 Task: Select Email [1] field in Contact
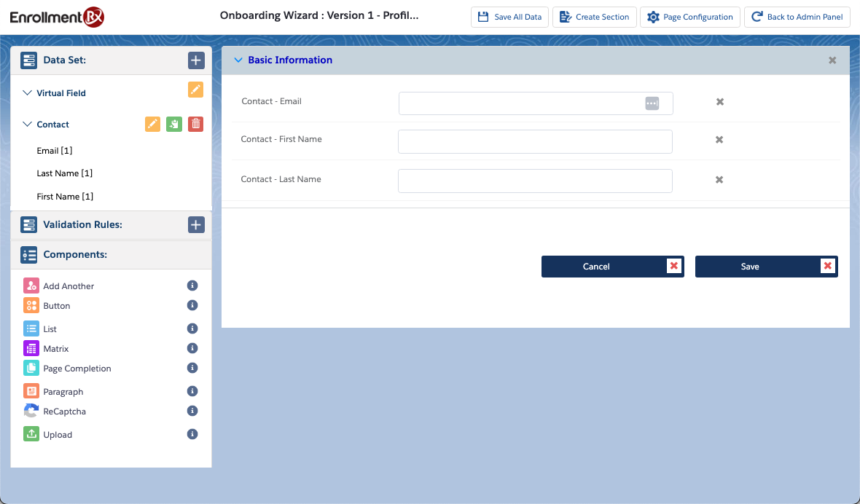click(55, 151)
